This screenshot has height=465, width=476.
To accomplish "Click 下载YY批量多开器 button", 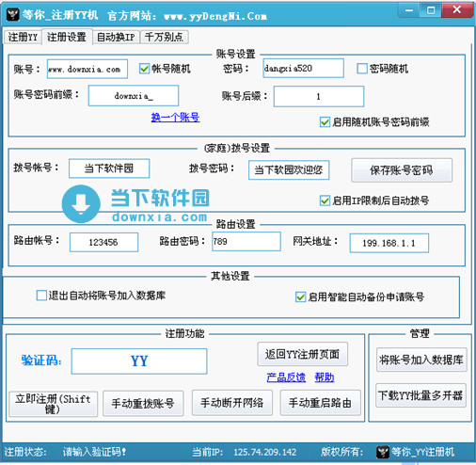I will 420,395.
